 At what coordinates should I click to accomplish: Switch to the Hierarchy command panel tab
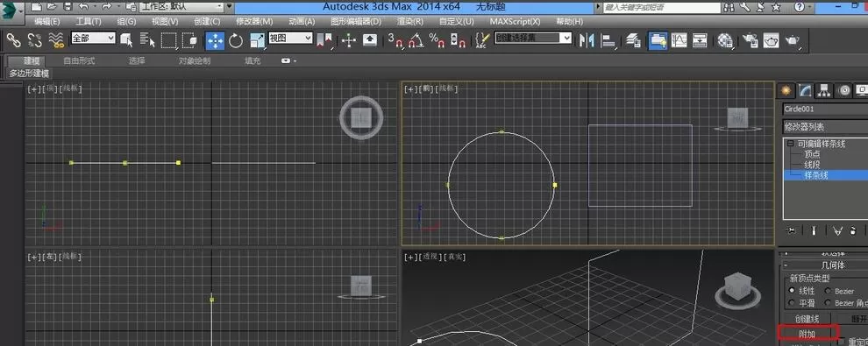click(x=823, y=90)
